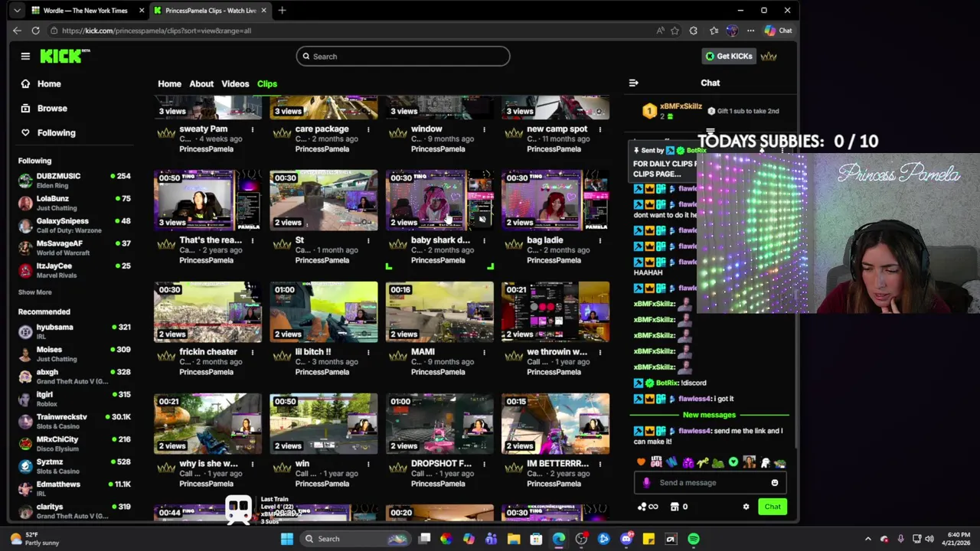
Task: Open options menu for 'window' clip
Action: (x=484, y=129)
